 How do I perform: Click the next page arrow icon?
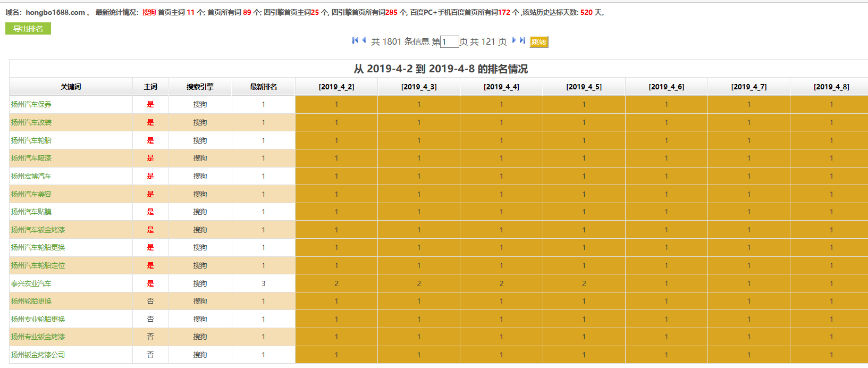[x=514, y=40]
